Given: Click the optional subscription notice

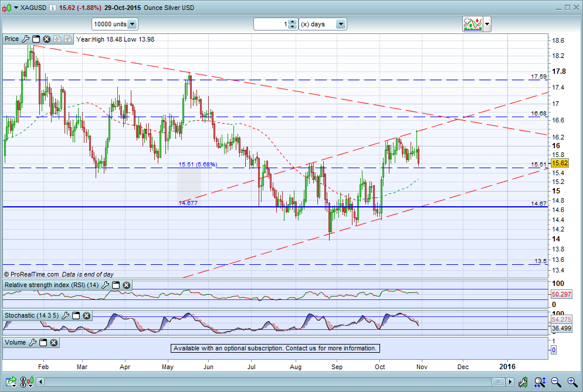Looking at the screenshot, I should [275, 348].
